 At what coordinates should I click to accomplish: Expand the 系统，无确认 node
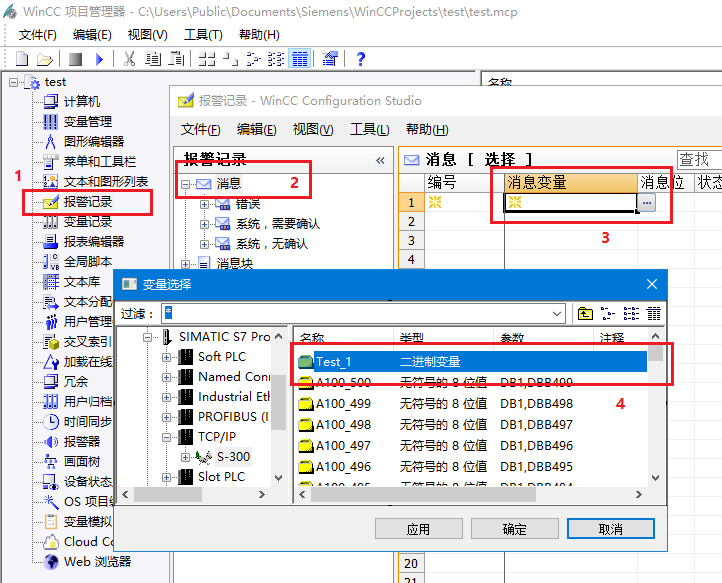[204, 244]
